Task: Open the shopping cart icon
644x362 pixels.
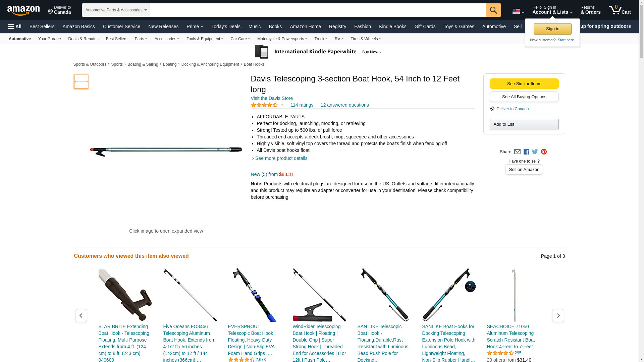Action: (620, 10)
